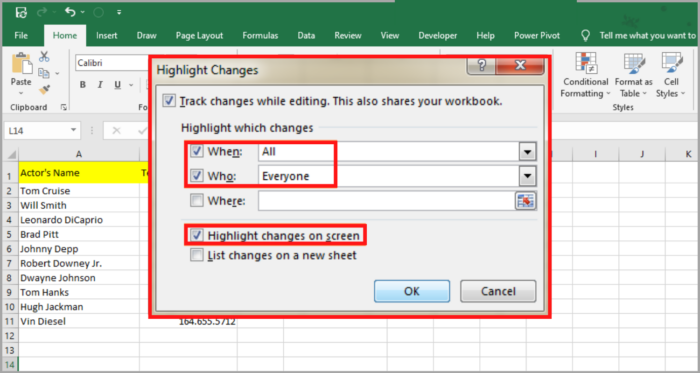Switch to the Developer tab

coord(438,36)
